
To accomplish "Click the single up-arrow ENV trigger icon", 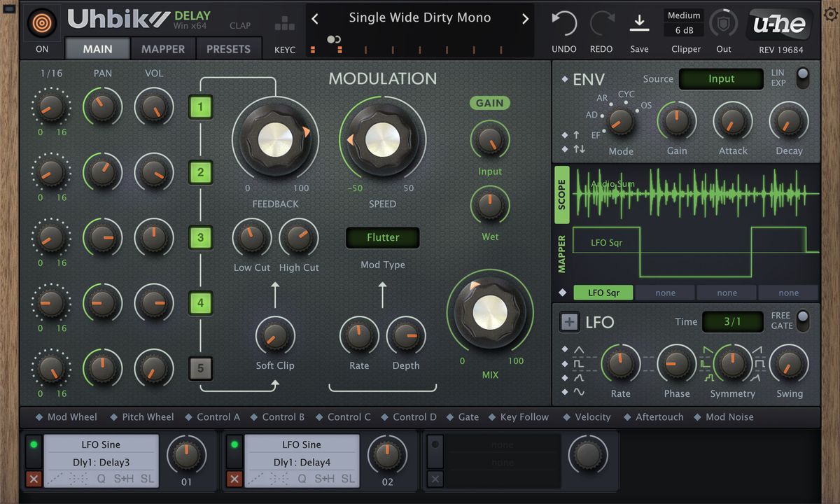I will tap(576, 134).
